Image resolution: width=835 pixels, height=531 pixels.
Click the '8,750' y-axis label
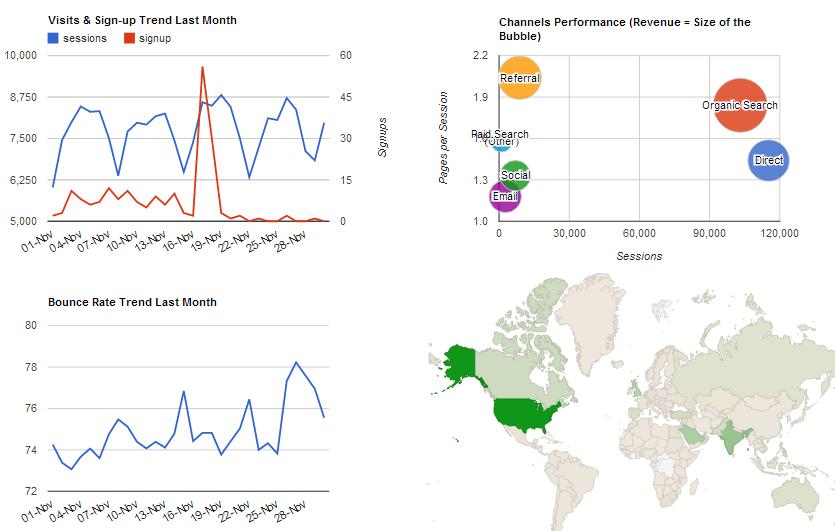23,97
